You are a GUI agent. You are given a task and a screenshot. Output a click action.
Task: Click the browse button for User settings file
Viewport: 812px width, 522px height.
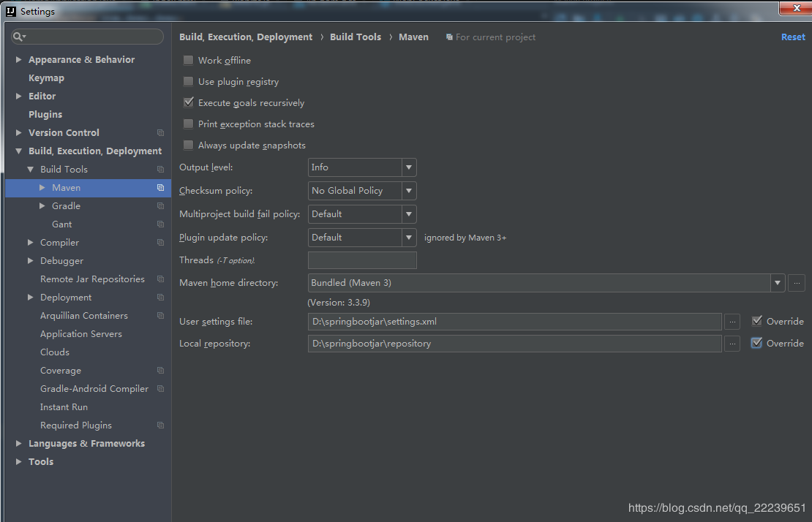[732, 322]
